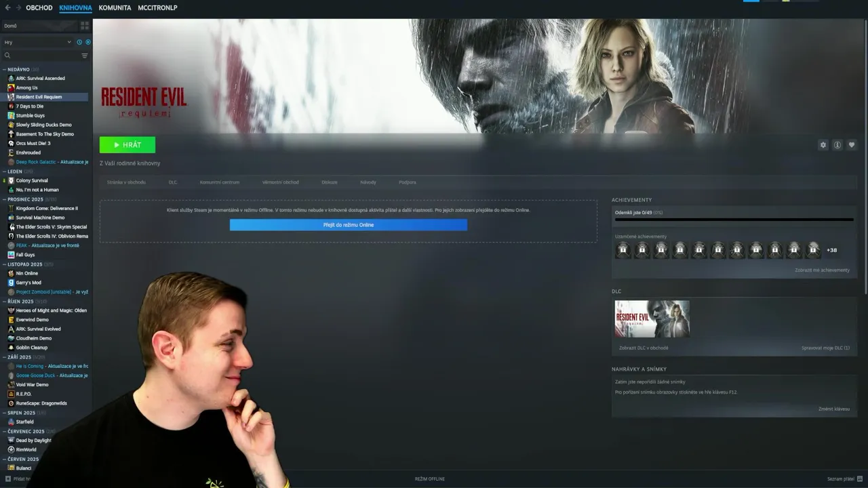The height and width of the screenshot is (488, 868).
Task: Open Spravovat moje DLC link
Action: tap(825, 348)
